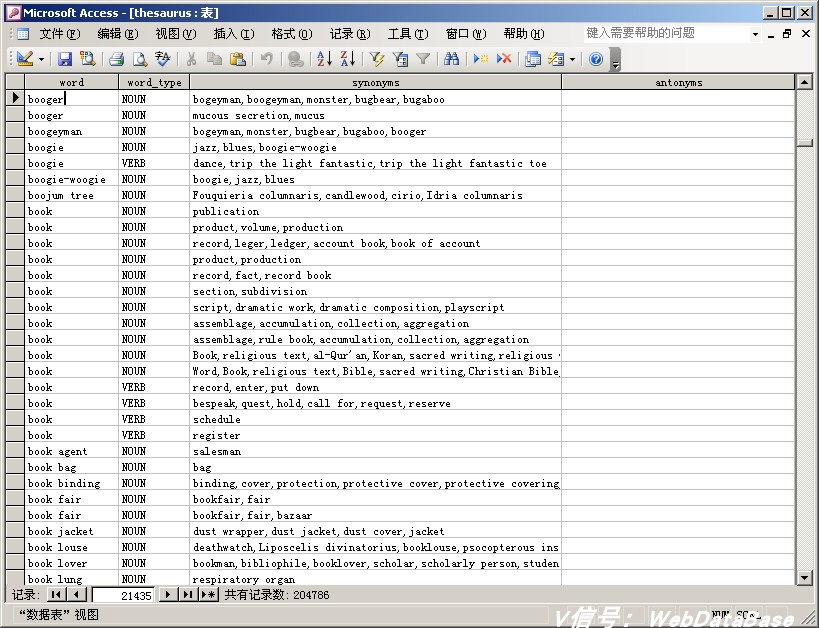Click scrollbar down arrow

tap(804, 577)
